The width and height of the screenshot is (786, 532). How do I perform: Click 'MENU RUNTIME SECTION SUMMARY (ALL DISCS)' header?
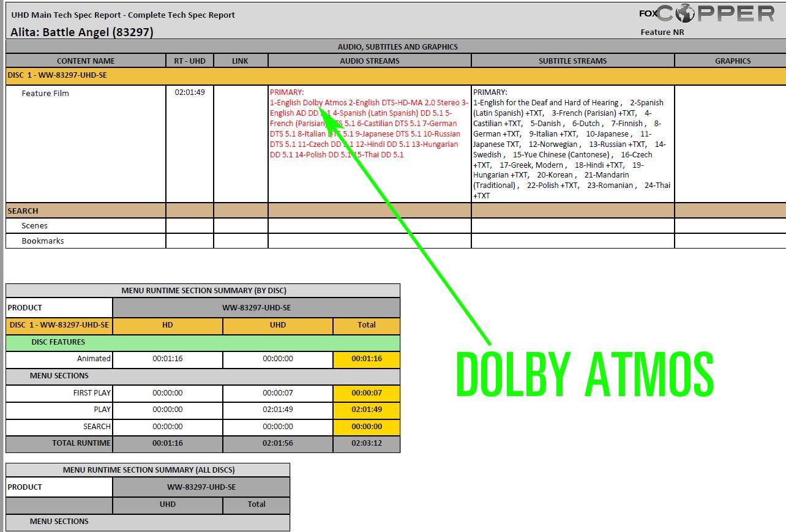click(148, 470)
